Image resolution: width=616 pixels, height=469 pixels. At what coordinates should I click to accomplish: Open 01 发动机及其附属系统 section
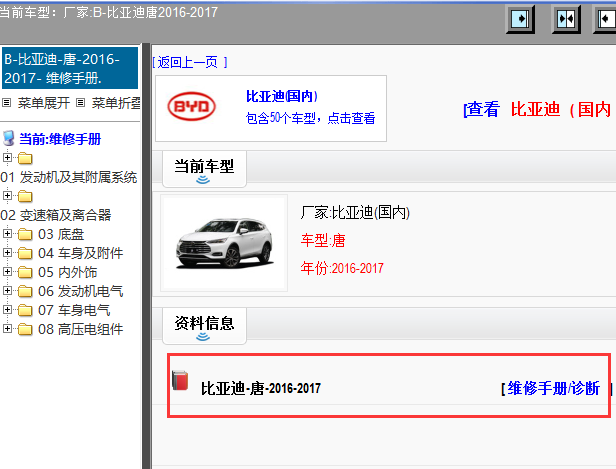pos(69,178)
